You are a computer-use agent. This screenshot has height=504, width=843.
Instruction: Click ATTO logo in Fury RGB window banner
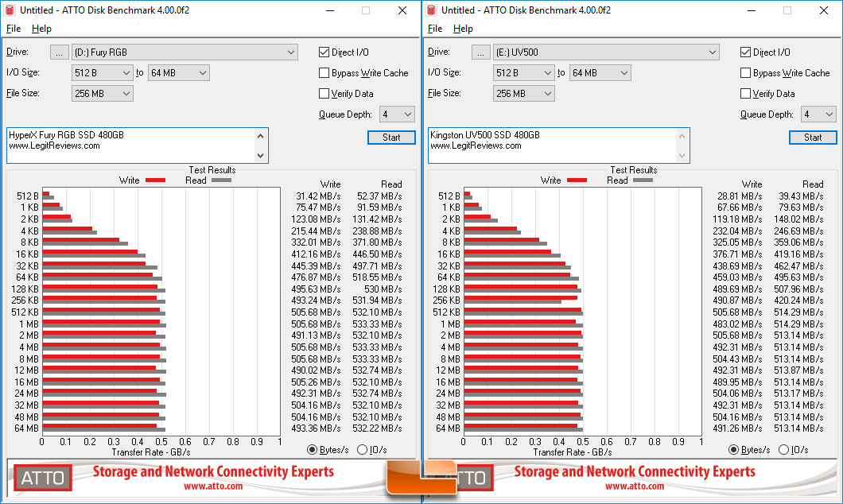[42, 478]
